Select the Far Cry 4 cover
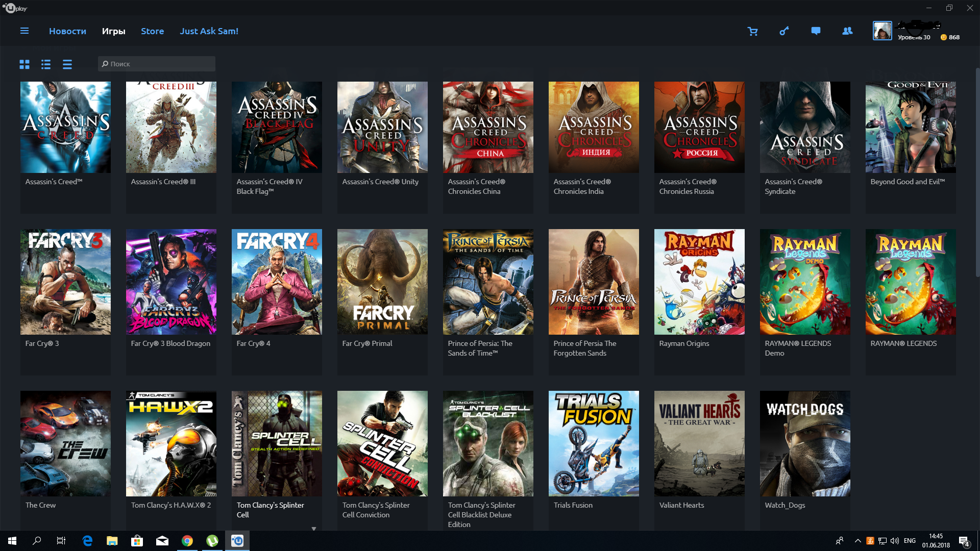980x551 pixels. (x=277, y=282)
